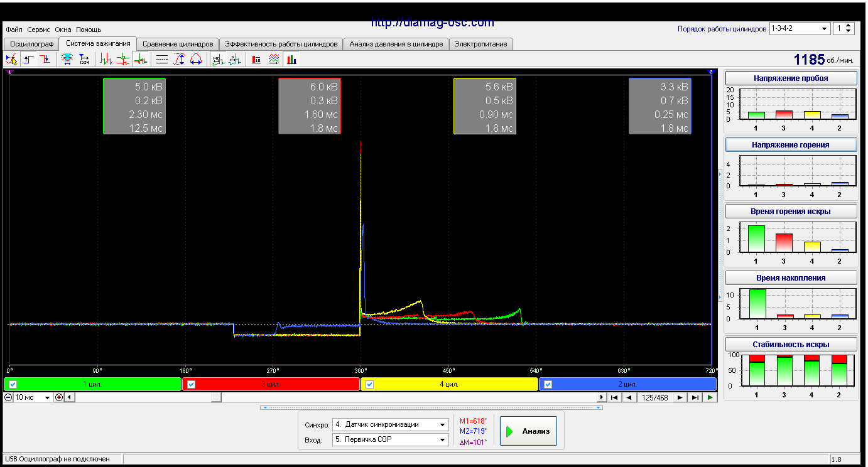Select marker 2 at top-right of graph
The image size is (868, 467).
pos(711,72)
